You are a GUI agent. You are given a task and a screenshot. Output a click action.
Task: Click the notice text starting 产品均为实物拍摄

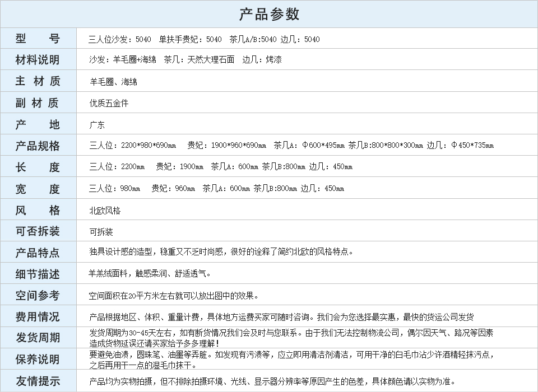(273, 381)
